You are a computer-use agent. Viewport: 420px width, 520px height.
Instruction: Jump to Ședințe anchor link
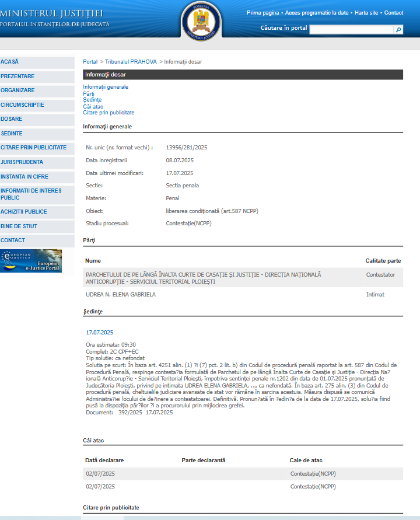92,100
